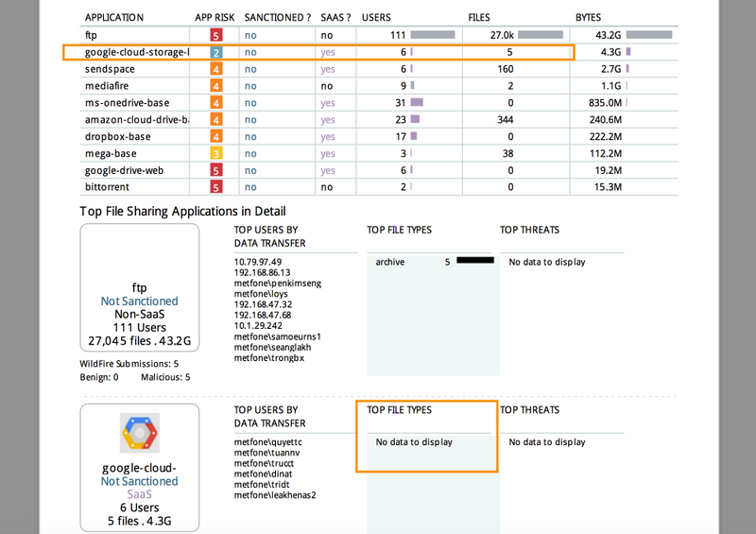Click the SAAS ? column header
756x534 pixels.
pos(335,17)
